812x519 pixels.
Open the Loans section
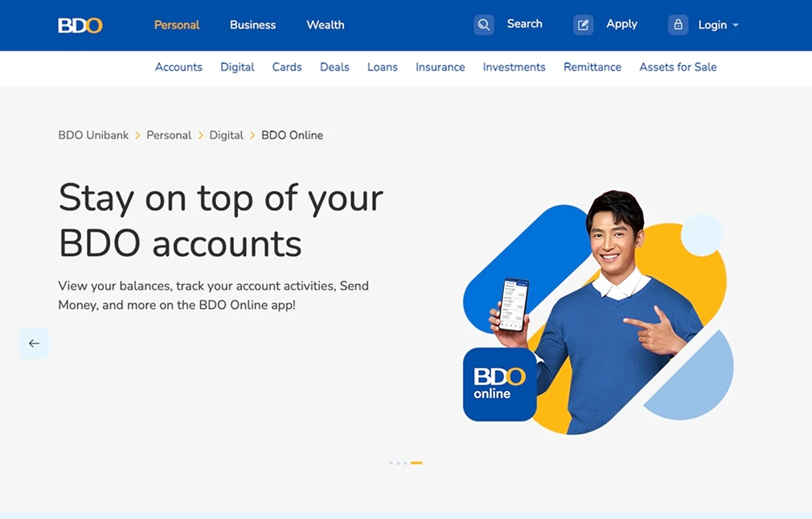click(382, 67)
